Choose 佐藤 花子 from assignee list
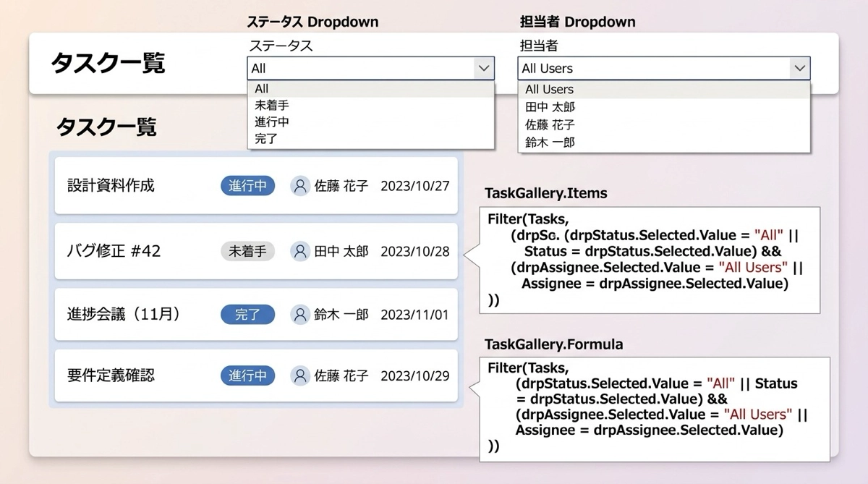Image resolution: width=868 pixels, height=484 pixels. pos(550,124)
